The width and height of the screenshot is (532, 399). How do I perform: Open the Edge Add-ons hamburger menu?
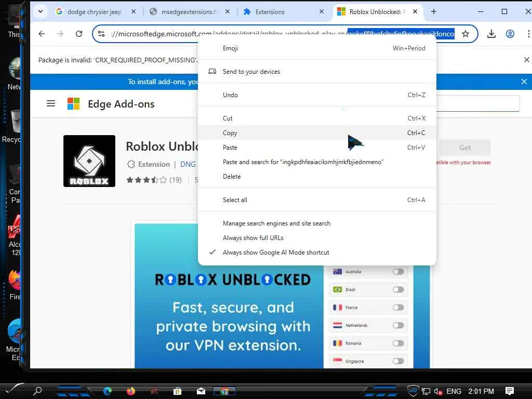[51, 103]
